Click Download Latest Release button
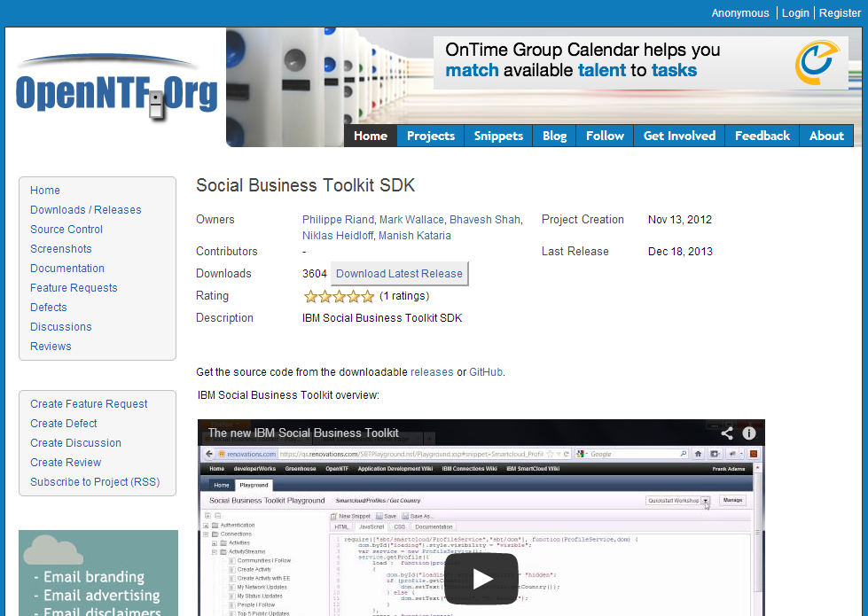This screenshot has width=868, height=616. [x=399, y=273]
